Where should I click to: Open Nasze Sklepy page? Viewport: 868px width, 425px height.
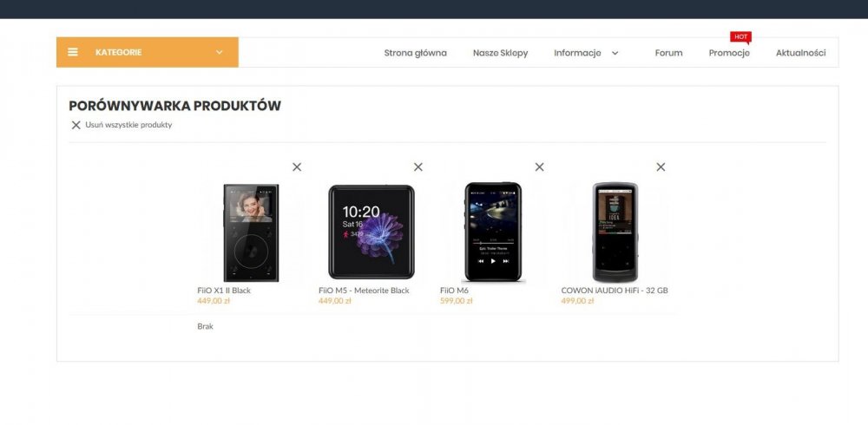point(501,53)
